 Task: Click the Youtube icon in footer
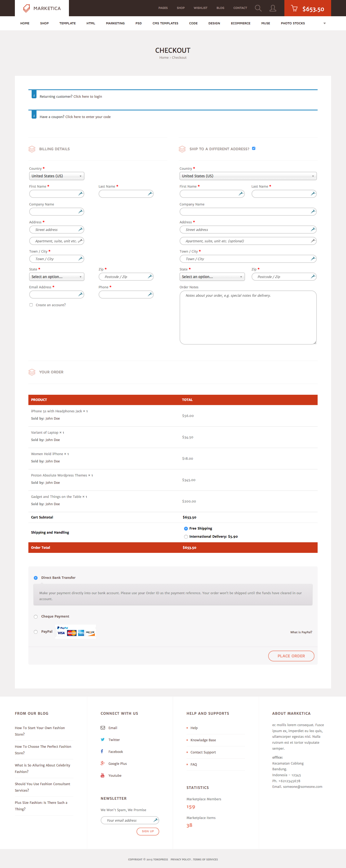[102, 775]
